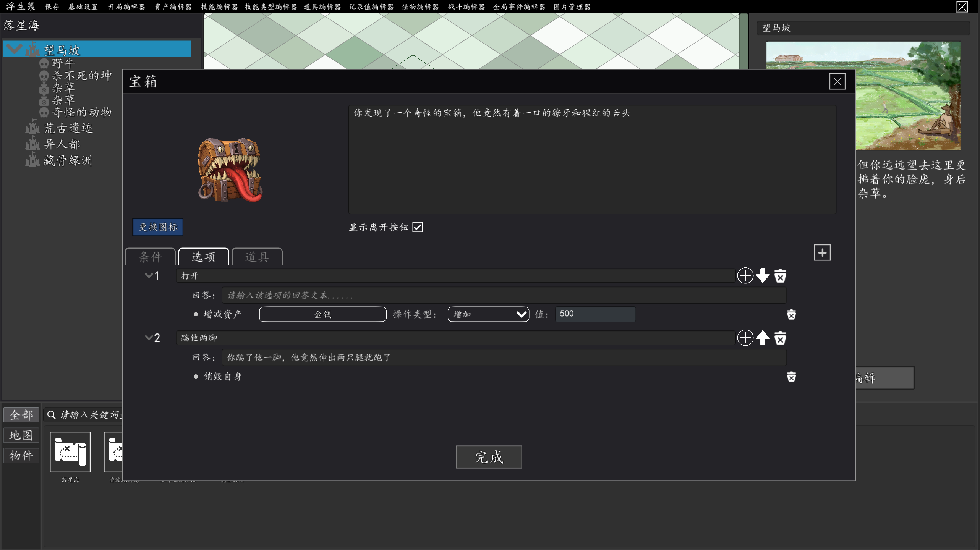Screen dimensions: 980x550
Task: Click the 打开 option title field
Action: point(455,275)
